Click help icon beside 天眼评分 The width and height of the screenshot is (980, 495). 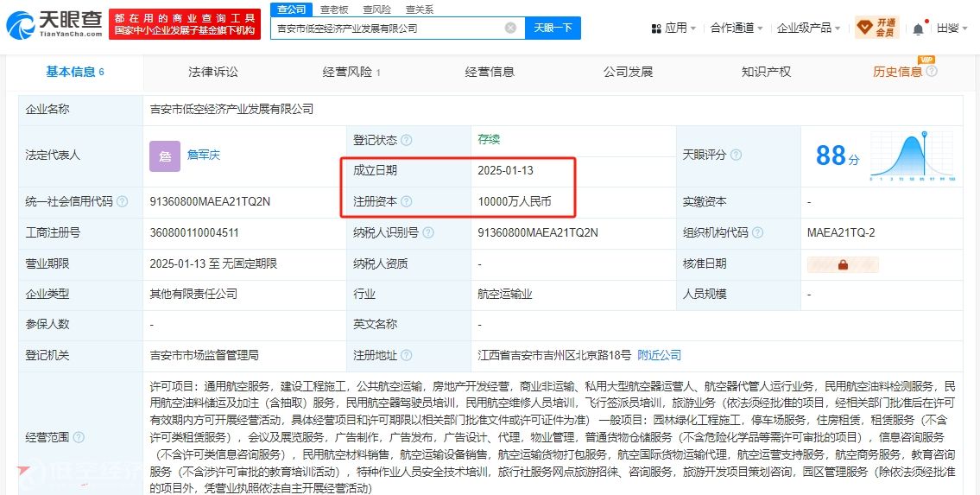pos(736,155)
